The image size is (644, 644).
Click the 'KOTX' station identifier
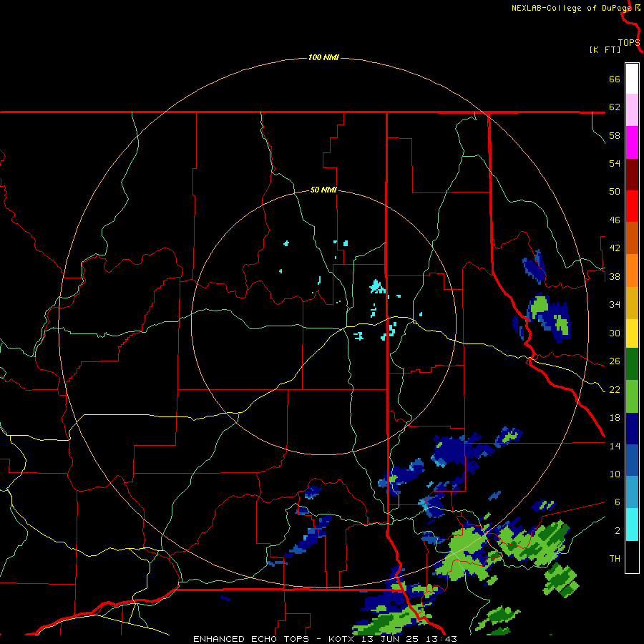(343, 639)
